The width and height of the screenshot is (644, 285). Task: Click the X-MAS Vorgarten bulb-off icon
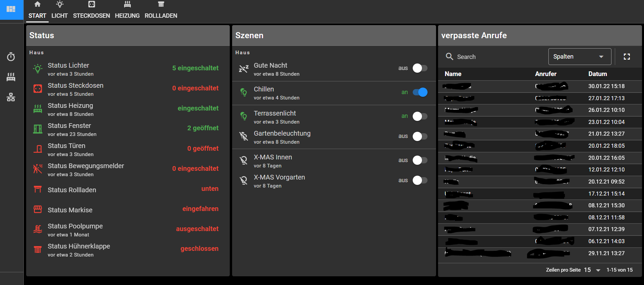point(244,180)
